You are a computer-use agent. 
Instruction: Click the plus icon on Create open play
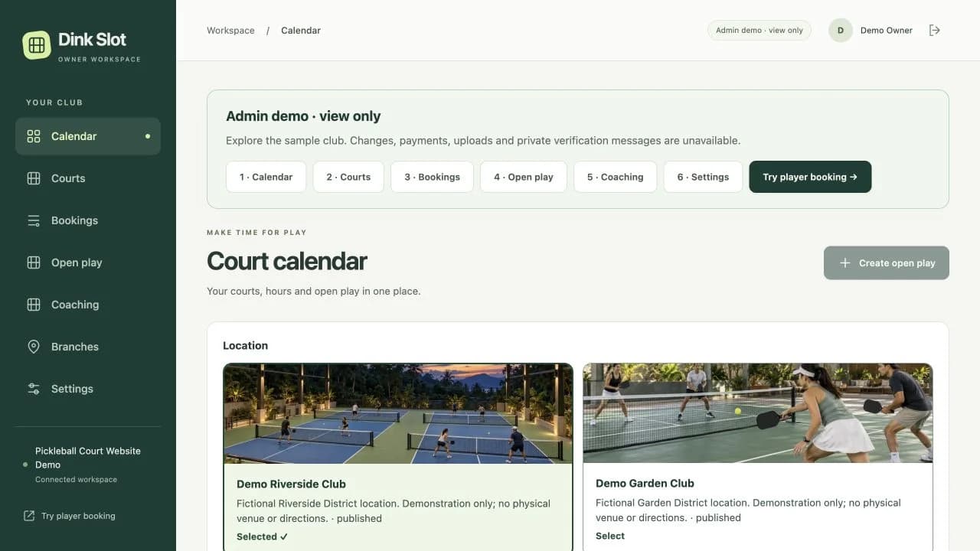845,262
